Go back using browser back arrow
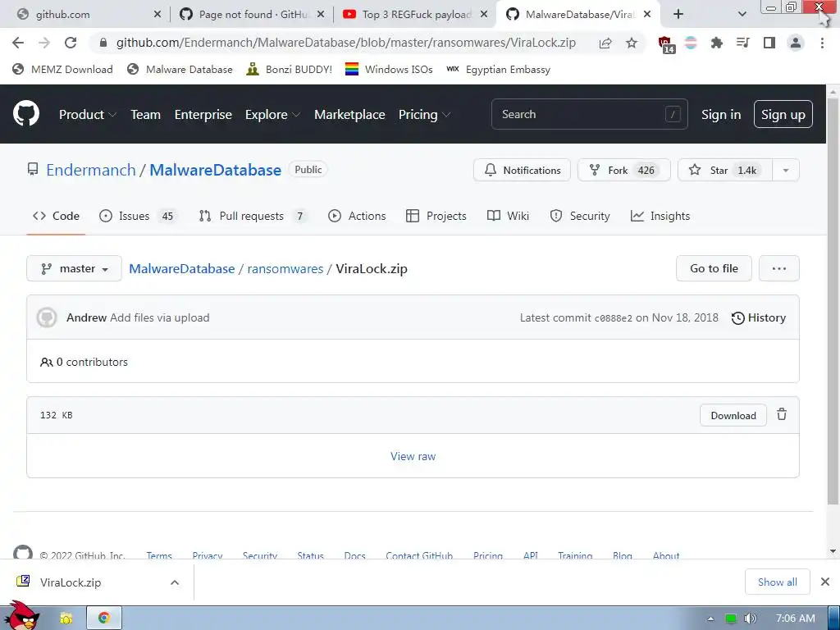Viewport: 840px width, 630px height. 18,43
